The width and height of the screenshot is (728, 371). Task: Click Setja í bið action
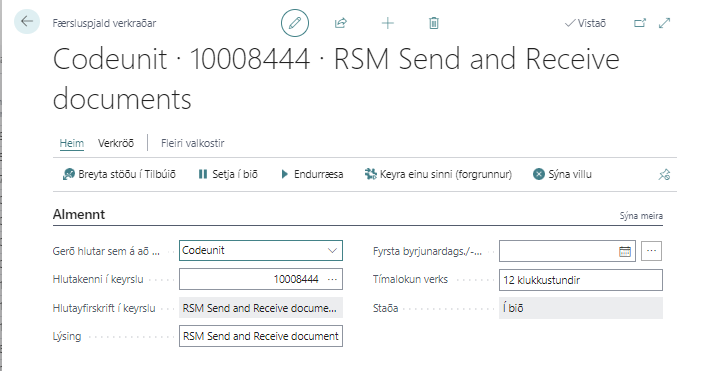coord(228,175)
